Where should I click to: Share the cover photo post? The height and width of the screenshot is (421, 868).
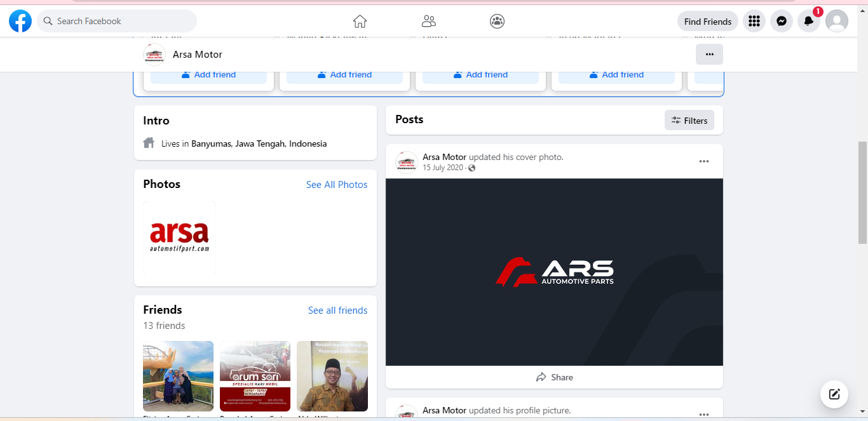pyautogui.click(x=554, y=377)
